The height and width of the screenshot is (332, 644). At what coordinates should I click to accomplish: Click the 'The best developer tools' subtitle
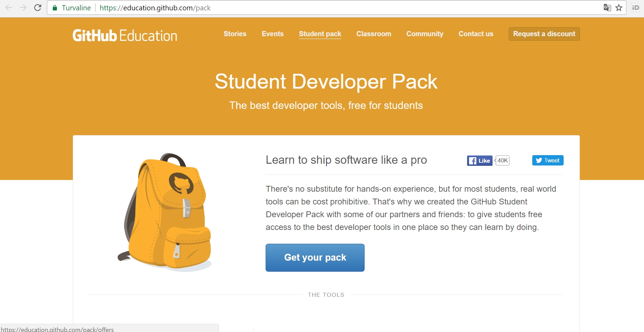click(326, 105)
